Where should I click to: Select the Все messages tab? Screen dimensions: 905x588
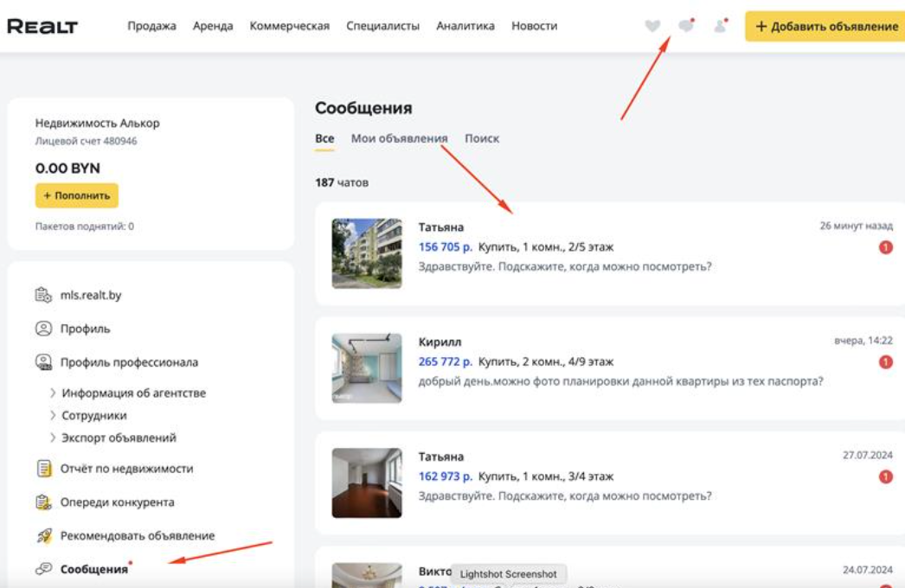(x=324, y=138)
